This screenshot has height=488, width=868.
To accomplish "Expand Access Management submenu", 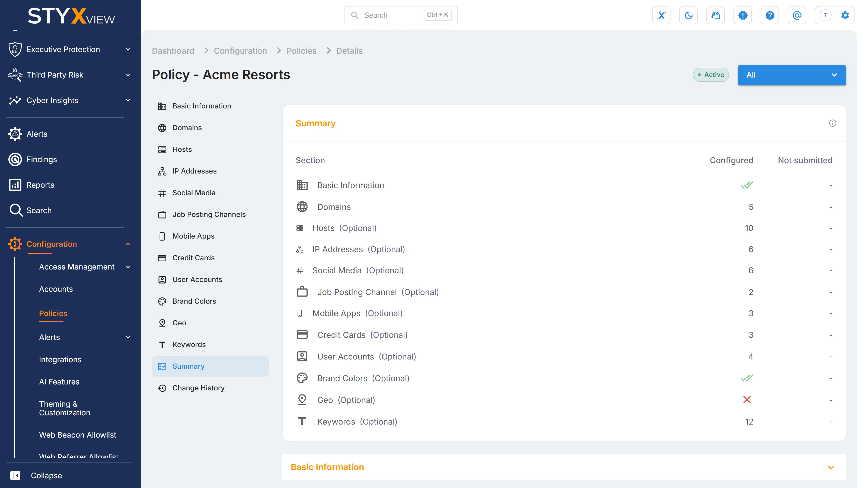I will 128,267.
